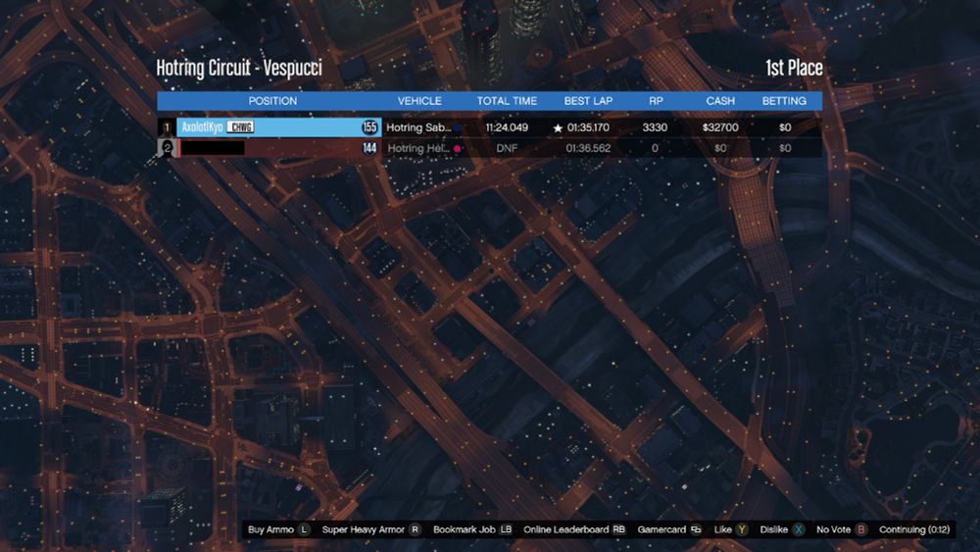The width and height of the screenshot is (980, 552).
Task: Click the view button icon beside Gamercard
Action: (696, 529)
